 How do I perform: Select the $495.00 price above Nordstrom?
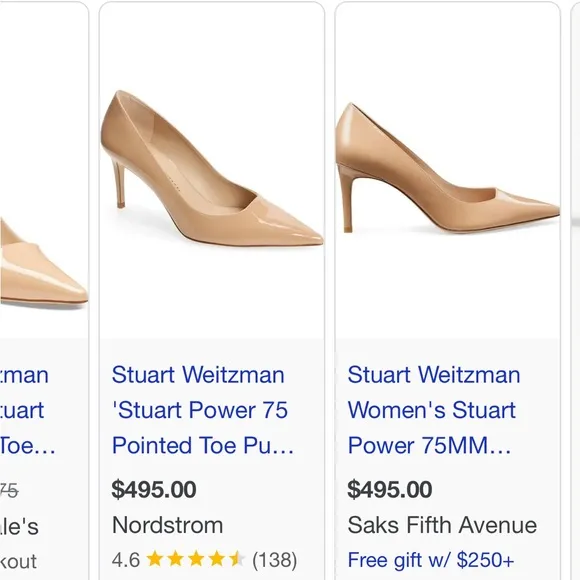point(154,489)
